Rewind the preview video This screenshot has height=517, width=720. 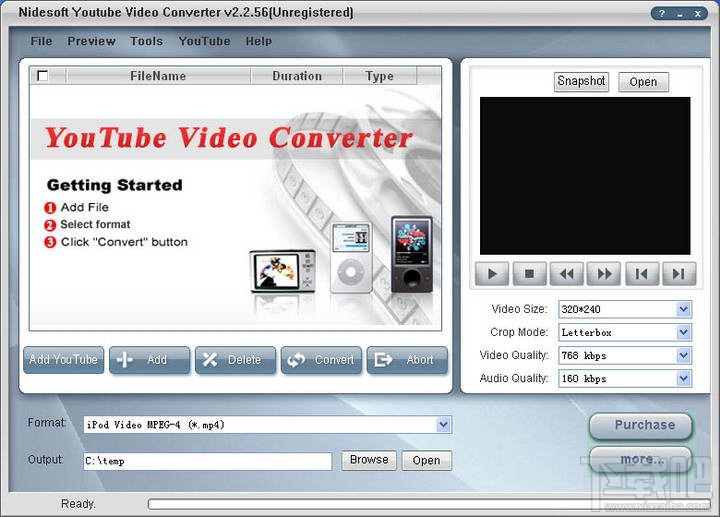tap(567, 274)
